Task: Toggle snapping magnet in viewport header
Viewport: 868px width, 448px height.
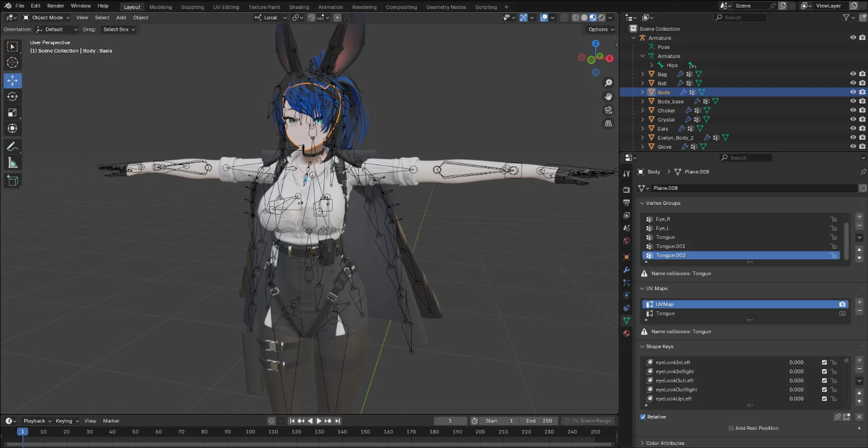Action: click(311, 18)
